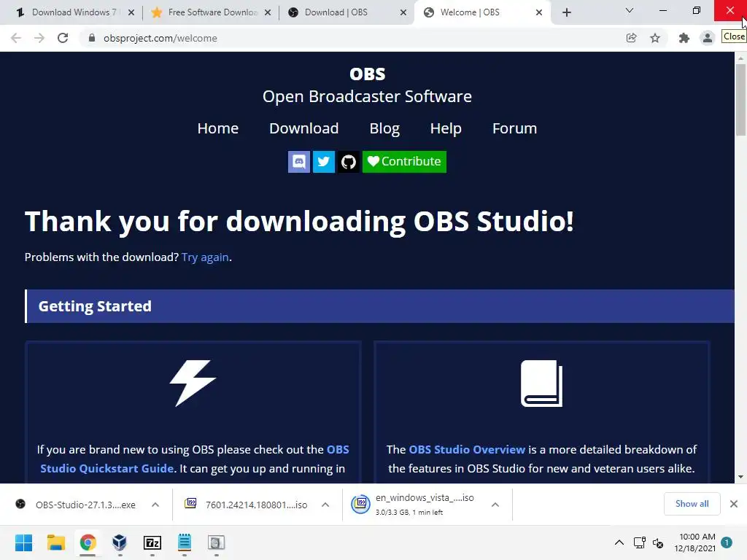Click the Chrome taskbar icon
Screen dimensions: 747x560
(x=88, y=542)
